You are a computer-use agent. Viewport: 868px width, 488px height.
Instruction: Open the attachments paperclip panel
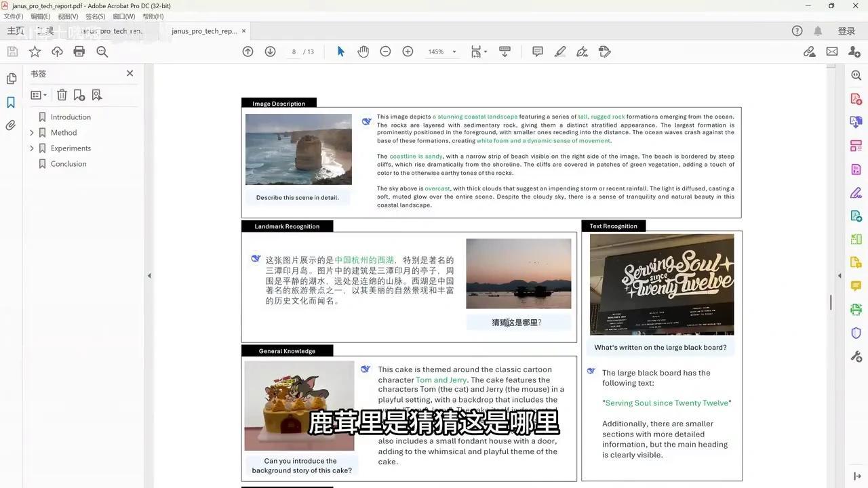(11, 125)
